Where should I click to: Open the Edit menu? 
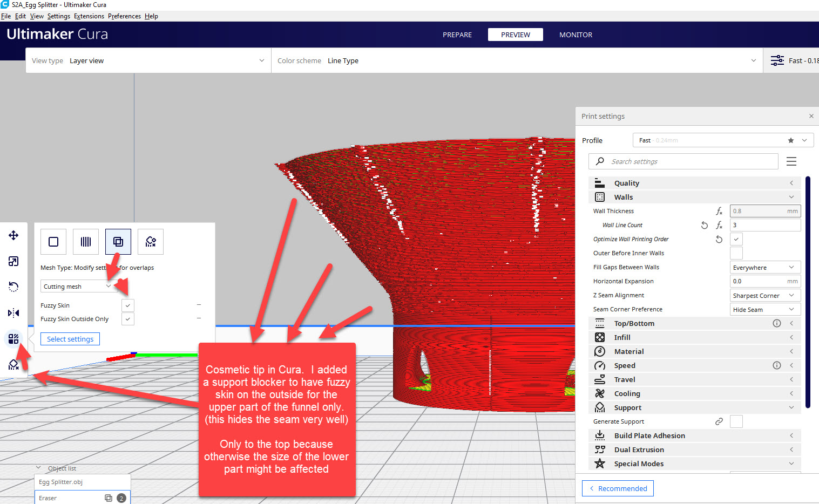click(21, 16)
